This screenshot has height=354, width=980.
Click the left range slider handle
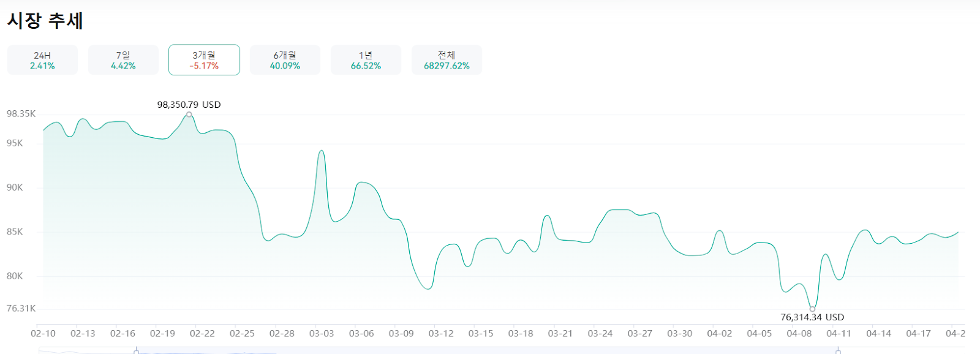pos(136,352)
